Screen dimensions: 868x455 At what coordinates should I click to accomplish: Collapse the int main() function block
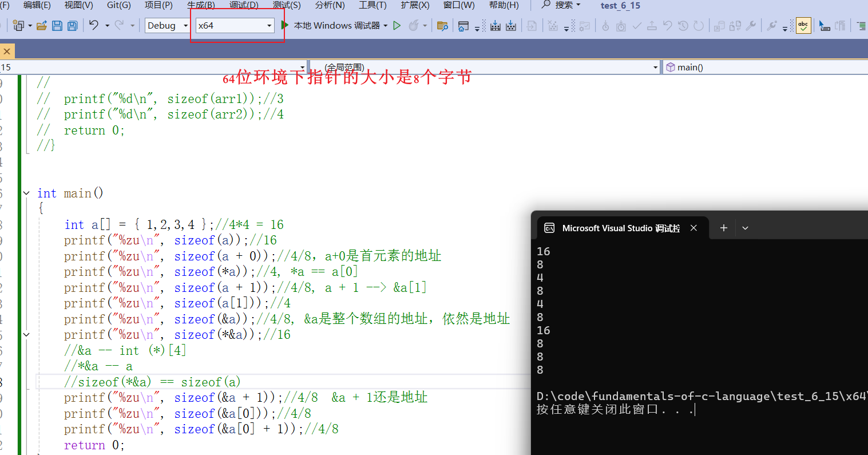click(x=26, y=193)
